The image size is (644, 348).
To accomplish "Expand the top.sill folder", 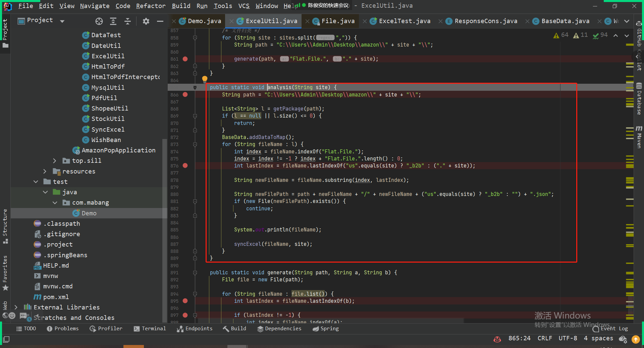I will pyautogui.click(x=55, y=161).
